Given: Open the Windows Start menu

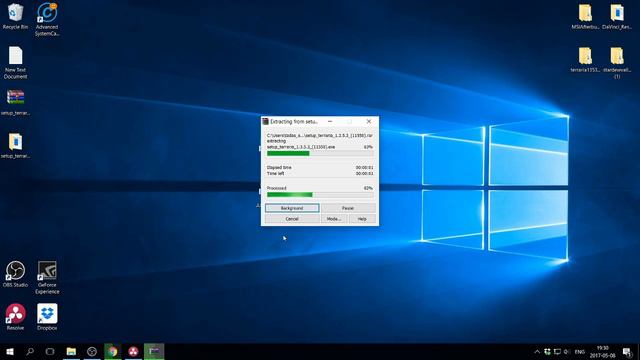Looking at the screenshot, I should point(10,351).
